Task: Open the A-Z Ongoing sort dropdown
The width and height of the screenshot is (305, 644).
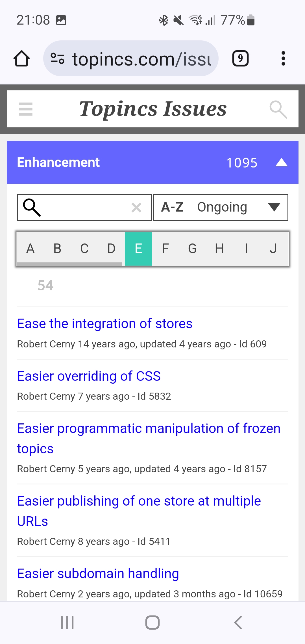Action: tap(221, 207)
